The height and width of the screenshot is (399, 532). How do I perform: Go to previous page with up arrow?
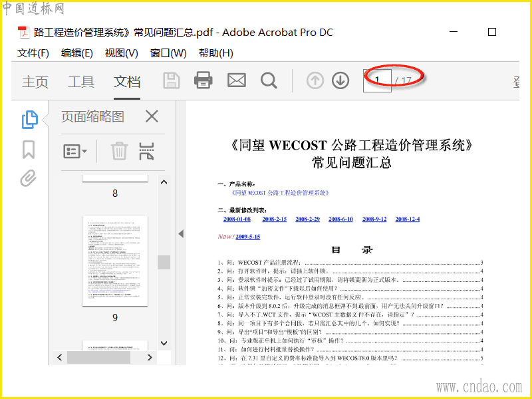coord(315,80)
